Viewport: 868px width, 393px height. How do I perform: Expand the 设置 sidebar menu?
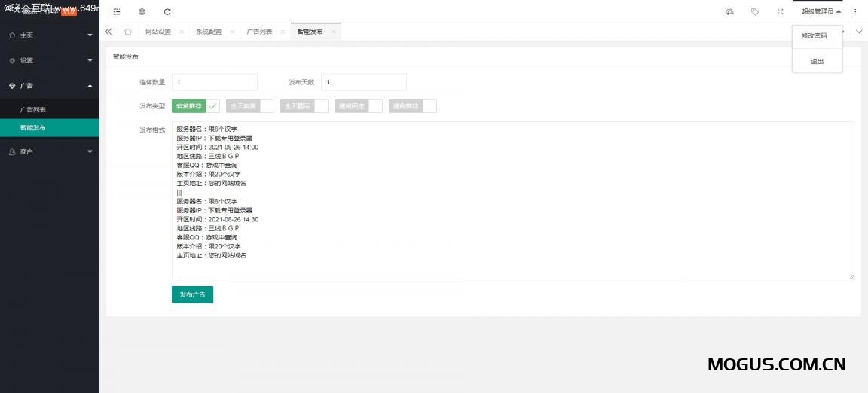tap(50, 60)
